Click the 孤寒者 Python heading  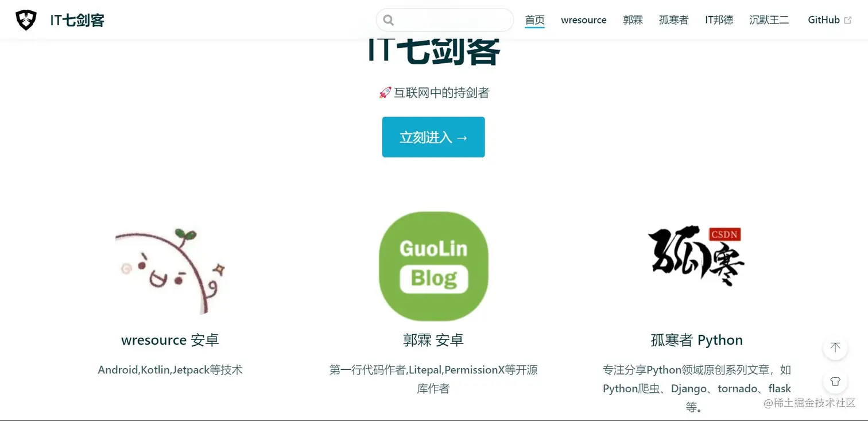[x=696, y=340]
